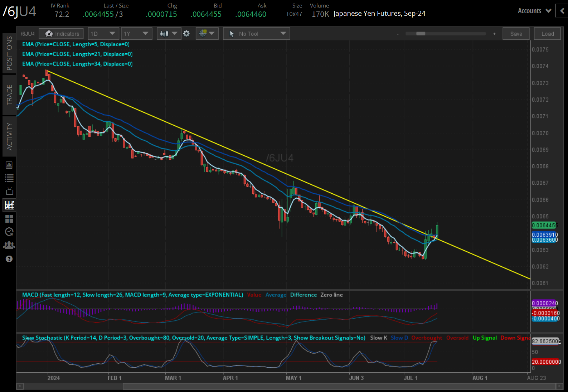Collapse the panel with top-right arrow
This screenshot has height=392, width=568.
tap(562, 11)
